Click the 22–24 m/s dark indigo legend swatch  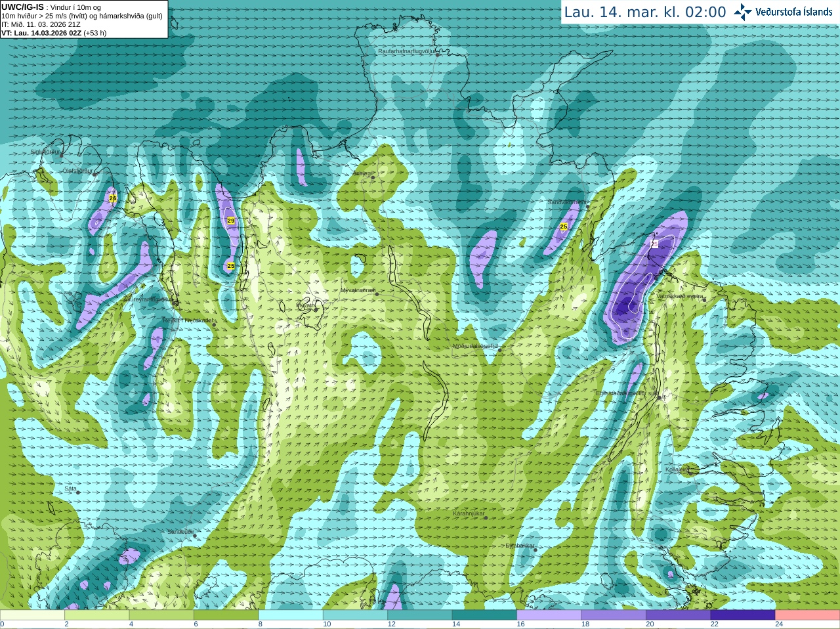(x=743, y=615)
